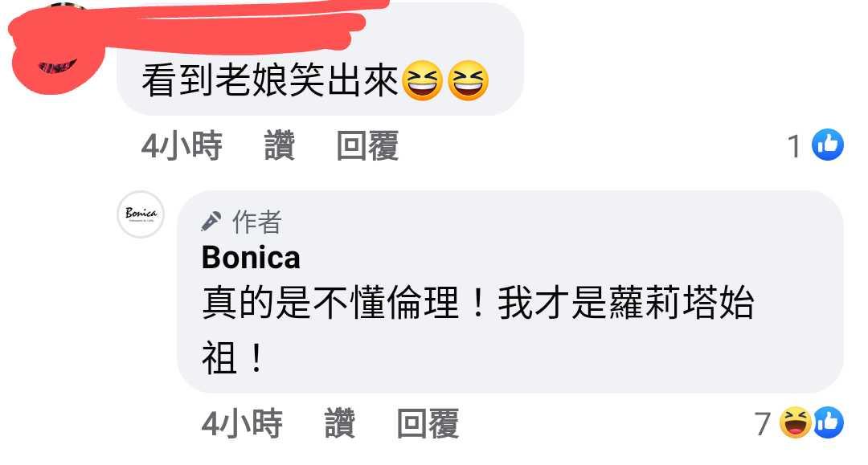Click the author pen icon beside 作者

click(211, 221)
